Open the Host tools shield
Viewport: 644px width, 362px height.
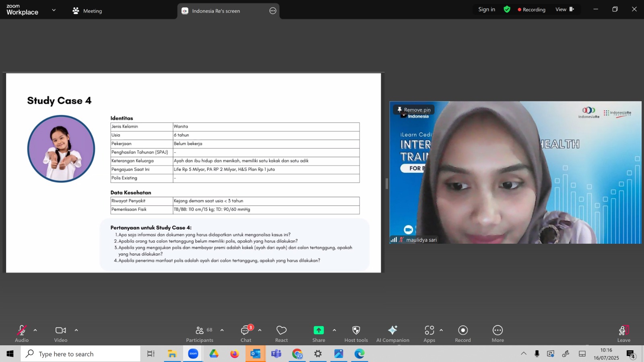pyautogui.click(x=356, y=334)
